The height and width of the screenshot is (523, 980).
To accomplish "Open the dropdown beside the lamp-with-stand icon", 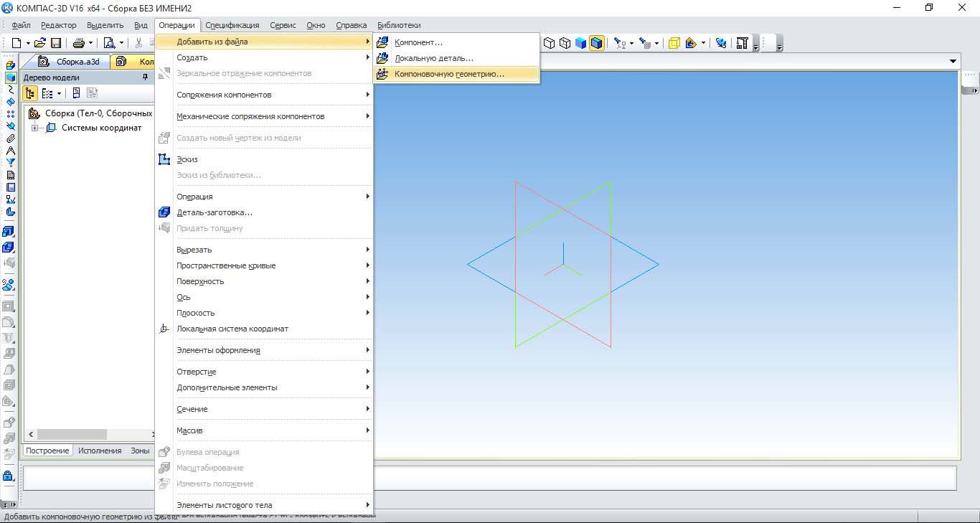I will pyautogui.click(x=631, y=43).
